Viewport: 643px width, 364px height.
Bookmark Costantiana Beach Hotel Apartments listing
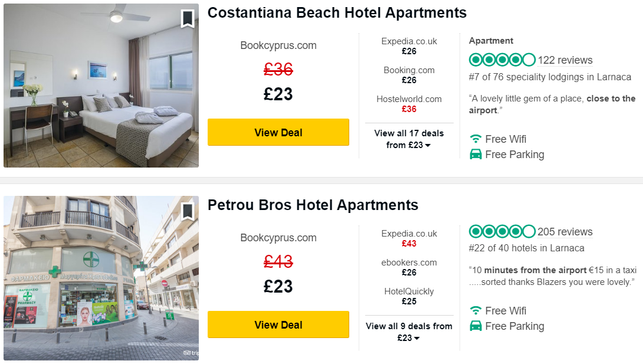click(x=188, y=19)
